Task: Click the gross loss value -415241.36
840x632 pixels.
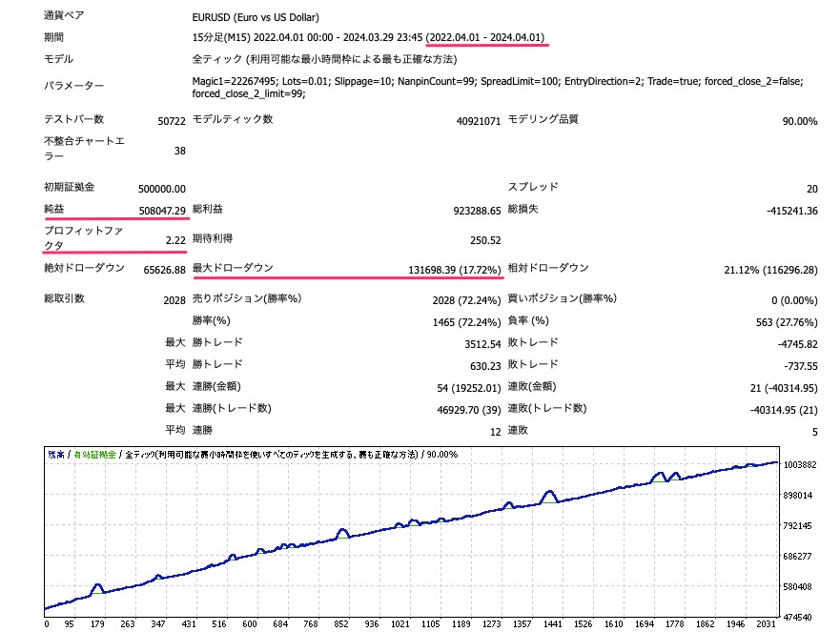Action: pyautogui.click(x=792, y=211)
